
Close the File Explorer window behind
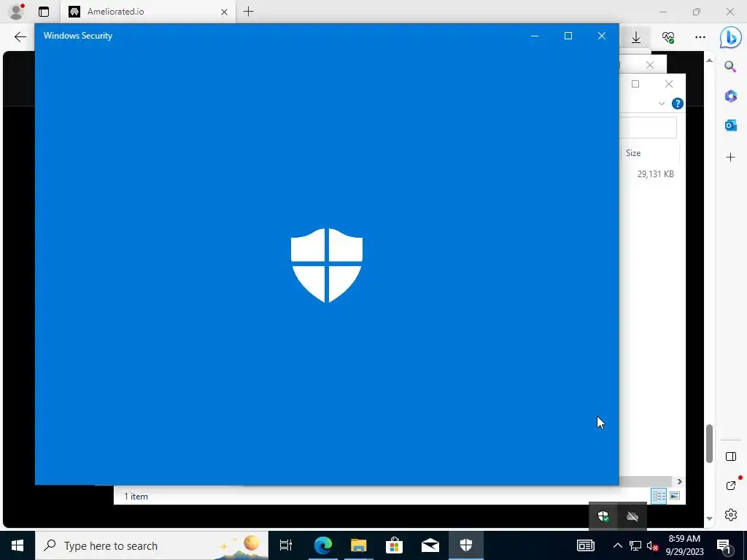click(669, 84)
